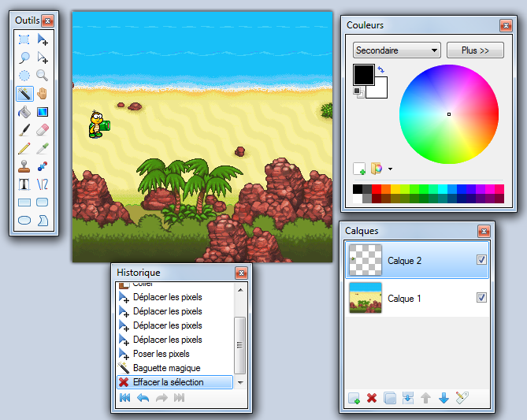Screen dimensions: 527x420
Task: Click the add new layer icon
Action: point(354,398)
